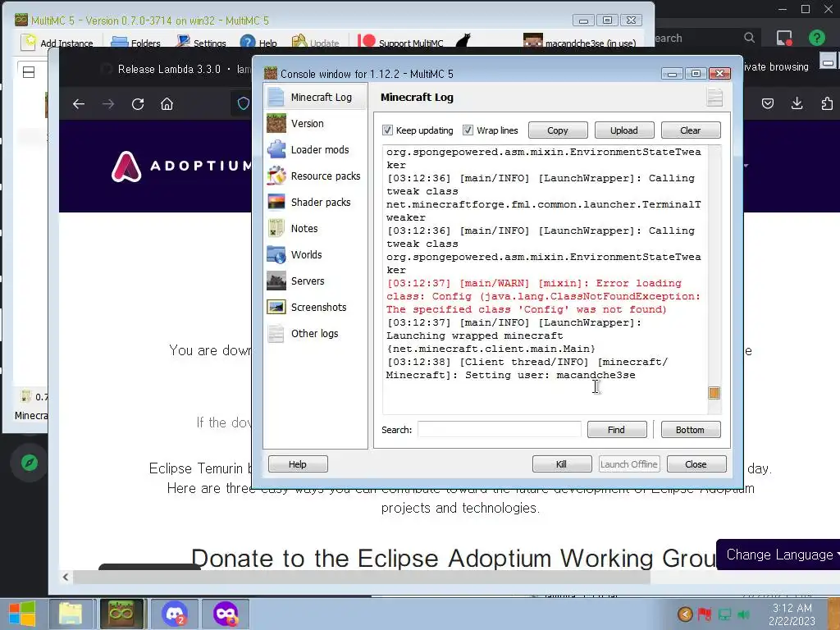
Task: Switch to MultiMC taskbar icon
Action: (x=121, y=614)
